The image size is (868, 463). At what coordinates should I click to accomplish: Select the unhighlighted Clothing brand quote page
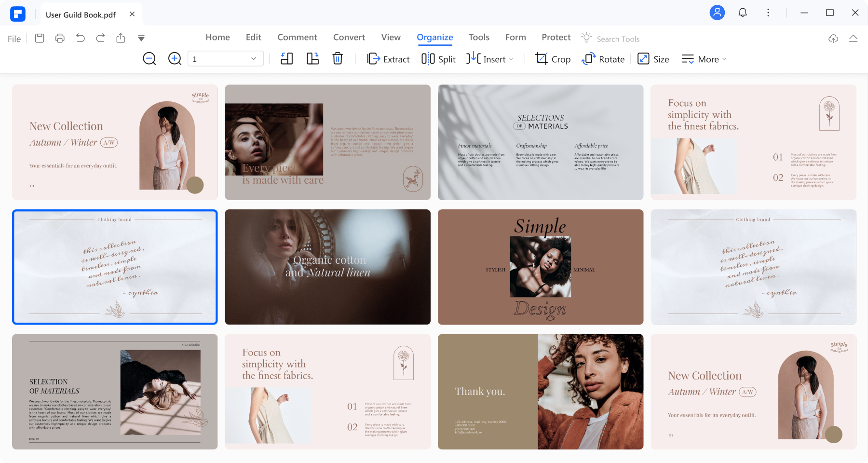[x=753, y=267]
